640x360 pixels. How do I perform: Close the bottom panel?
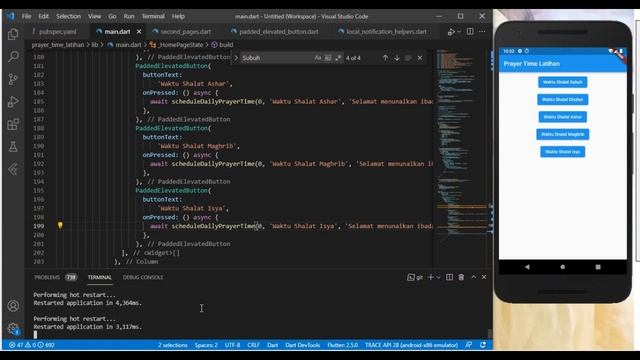click(484, 277)
